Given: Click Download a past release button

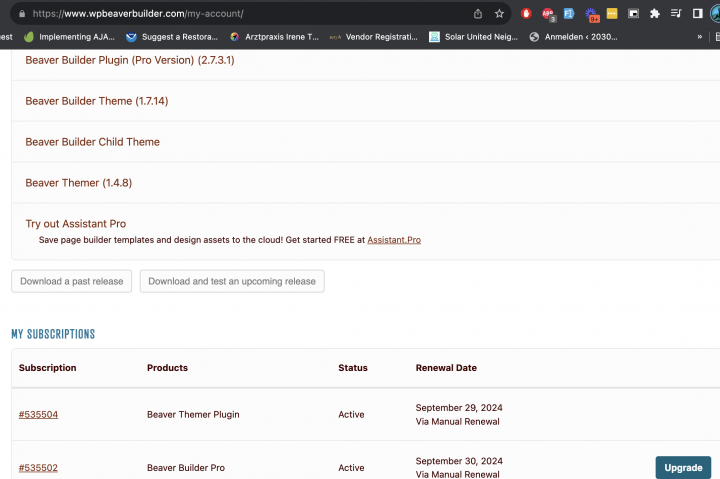Looking at the screenshot, I should coord(72,281).
